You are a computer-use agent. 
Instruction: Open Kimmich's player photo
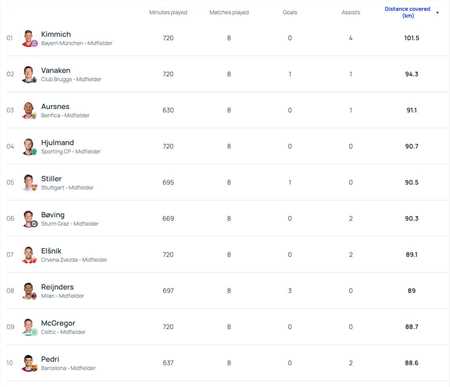(x=29, y=38)
